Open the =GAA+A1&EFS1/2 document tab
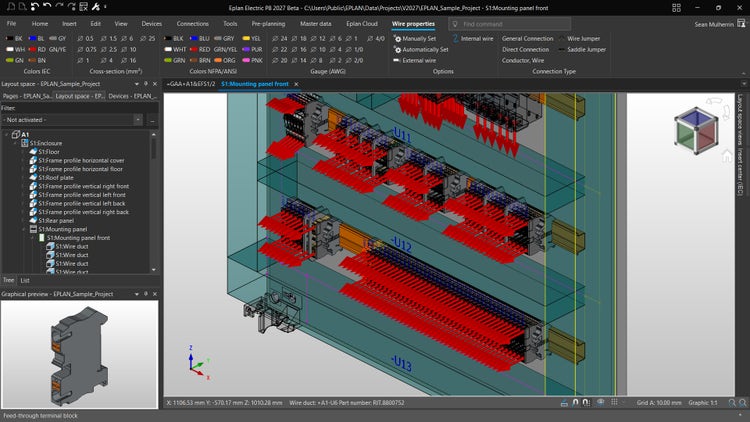This screenshot has height=422, width=750. [x=190, y=84]
